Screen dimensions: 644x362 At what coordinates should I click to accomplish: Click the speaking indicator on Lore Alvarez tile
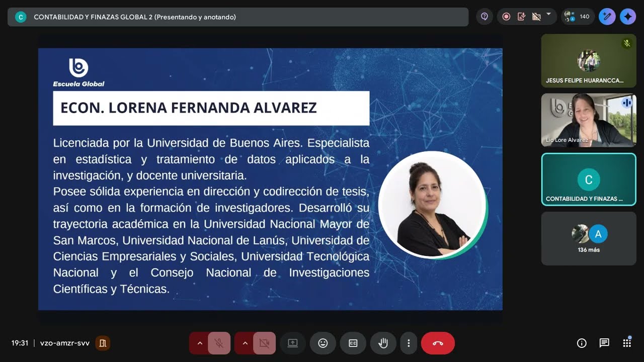[x=627, y=103]
